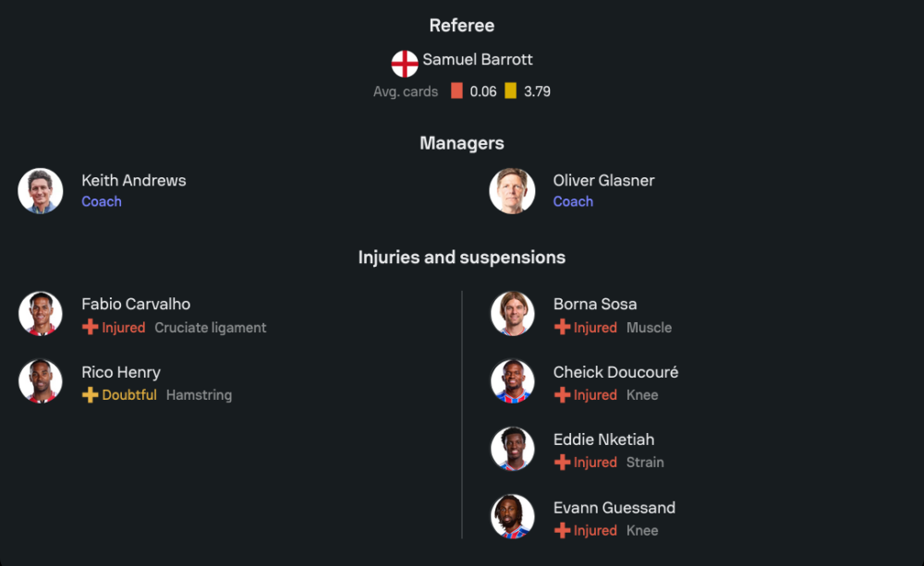Open referee Samuel Barrott's profile link
The width and height of the screenshot is (924, 566).
[478, 59]
